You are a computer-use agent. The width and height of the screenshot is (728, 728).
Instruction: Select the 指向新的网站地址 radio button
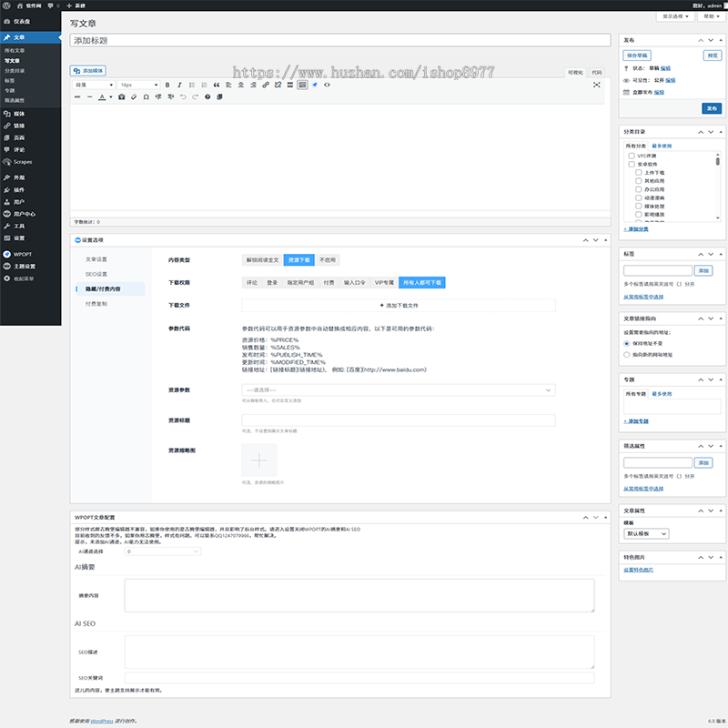pos(627,355)
